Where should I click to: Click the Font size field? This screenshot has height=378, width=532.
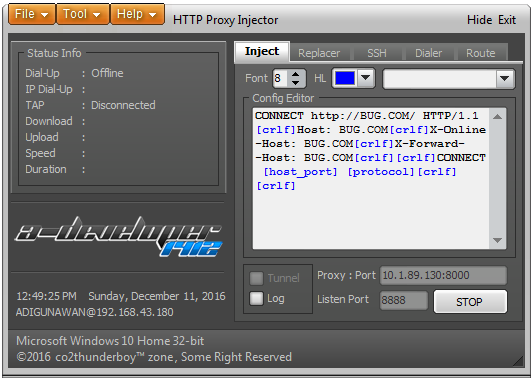[280, 78]
